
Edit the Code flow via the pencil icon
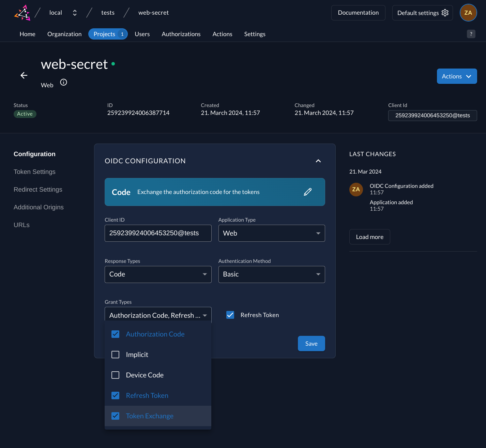(308, 192)
